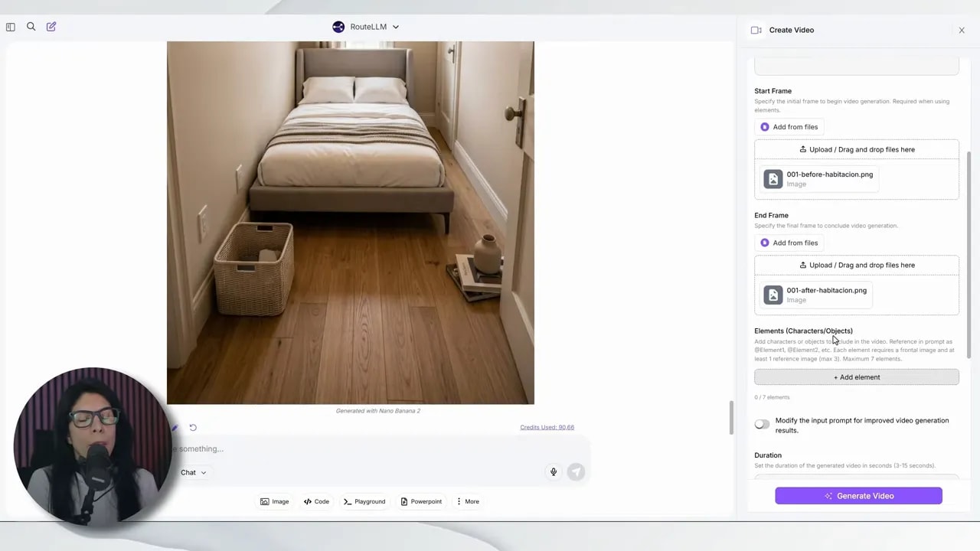Click the 001-after-habitacion.png file icon

click(x=773, y=295)
